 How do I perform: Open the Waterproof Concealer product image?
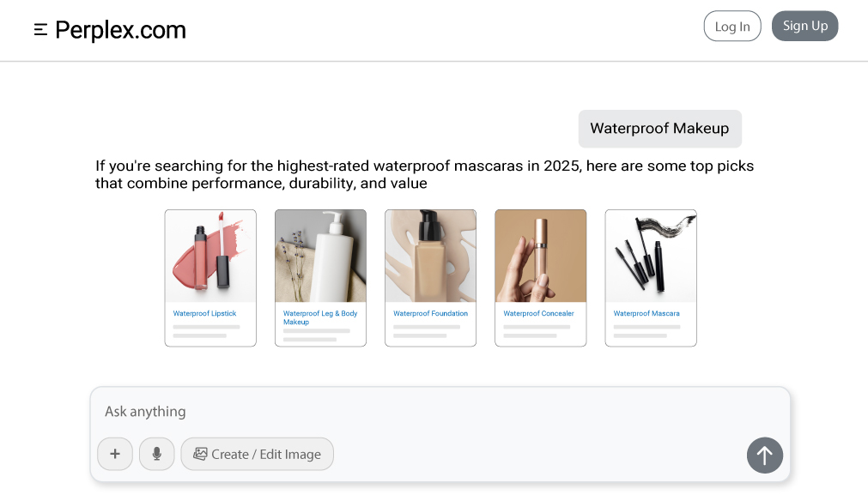[x=540, y=256]
